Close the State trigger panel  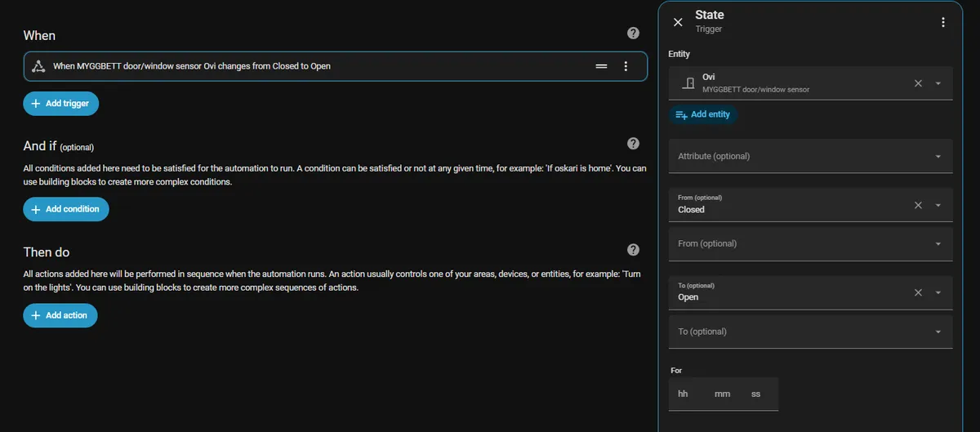pos(678,22)
